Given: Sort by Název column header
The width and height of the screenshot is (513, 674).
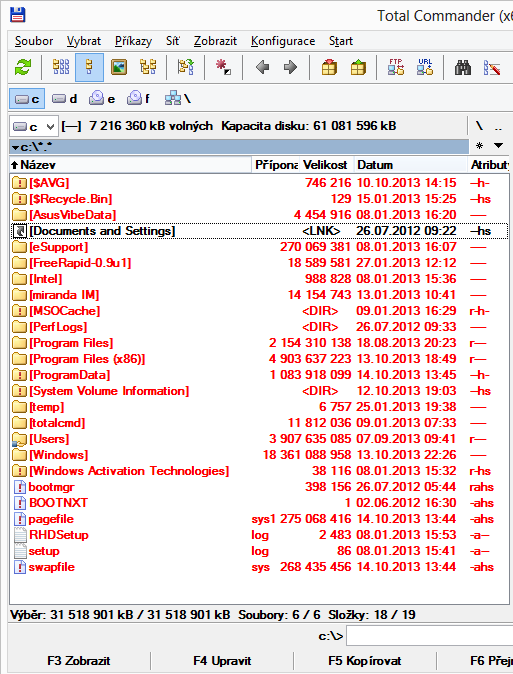Looking at the screenshot, I should pos(130,165).
